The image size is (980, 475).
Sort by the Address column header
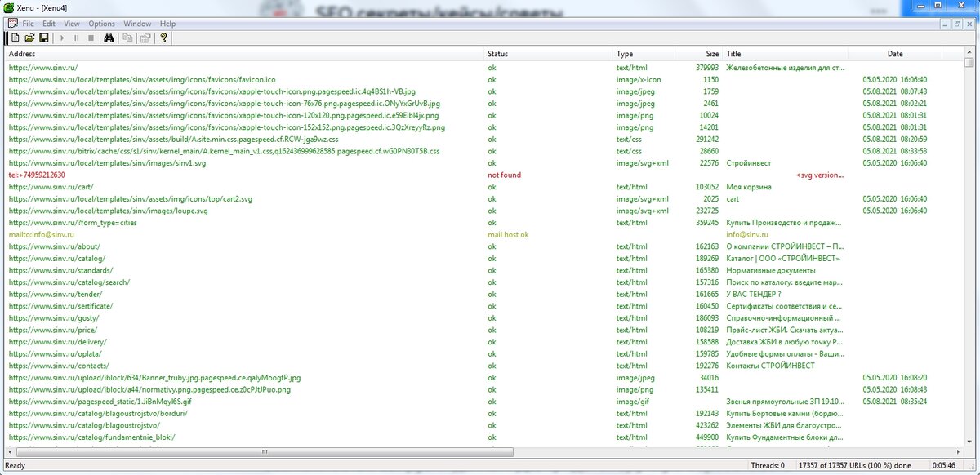(x=244, y=54)
